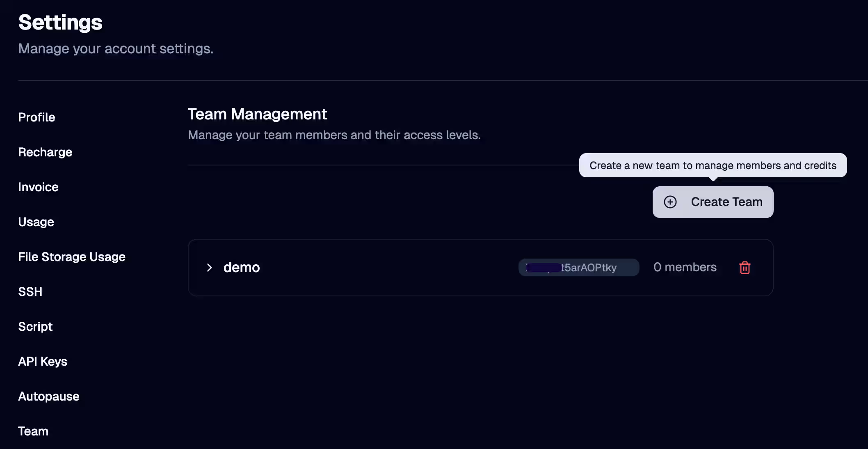
Task: Expand the demo team row chevron
Action: 209,268
